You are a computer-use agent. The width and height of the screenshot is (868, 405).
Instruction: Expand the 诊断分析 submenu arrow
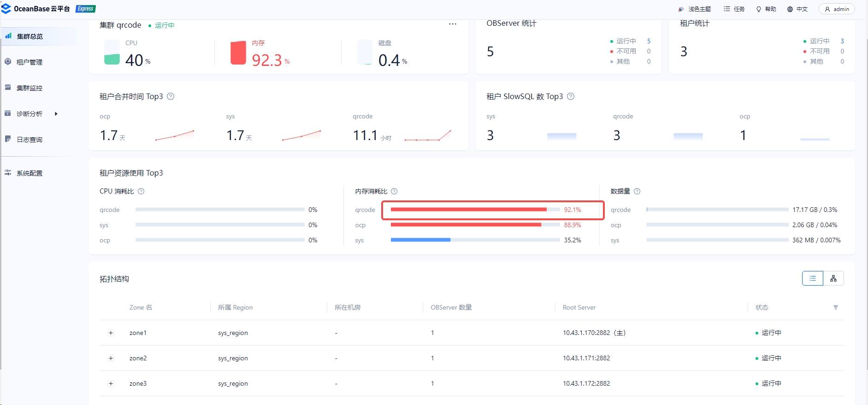point(56,113)
